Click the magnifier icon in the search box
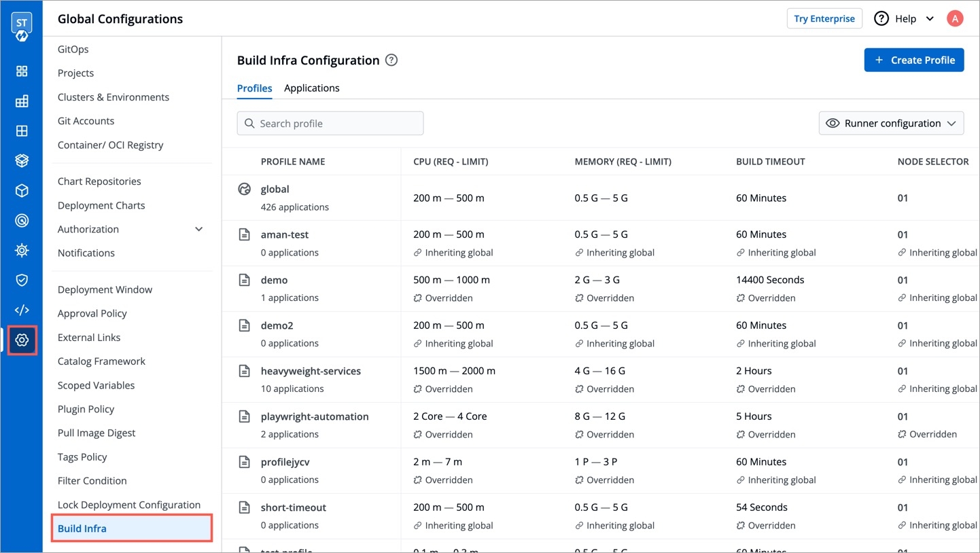 (x=249, y=124)
